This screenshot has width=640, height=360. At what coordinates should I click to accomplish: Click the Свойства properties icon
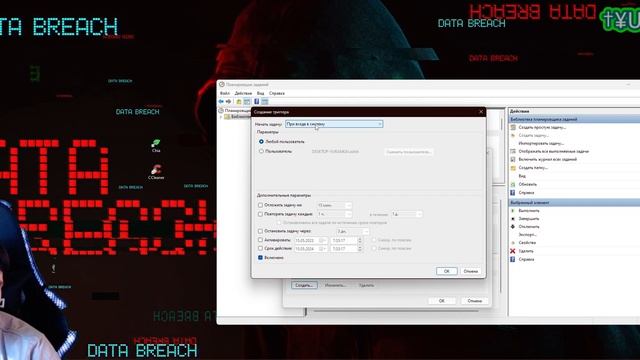[513, 243]
